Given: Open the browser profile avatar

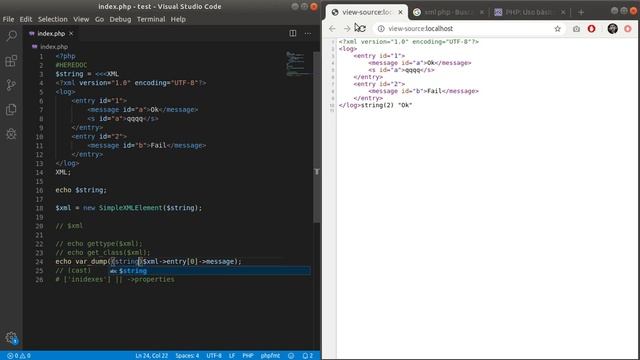Looking at the screenshot, I should (x=612, y=29).
